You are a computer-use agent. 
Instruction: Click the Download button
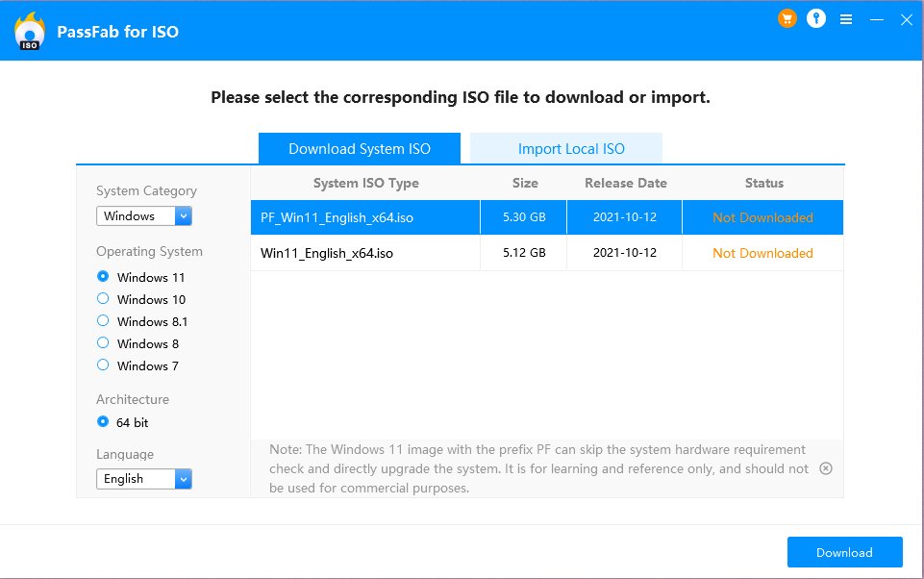[x=844, y=552]
